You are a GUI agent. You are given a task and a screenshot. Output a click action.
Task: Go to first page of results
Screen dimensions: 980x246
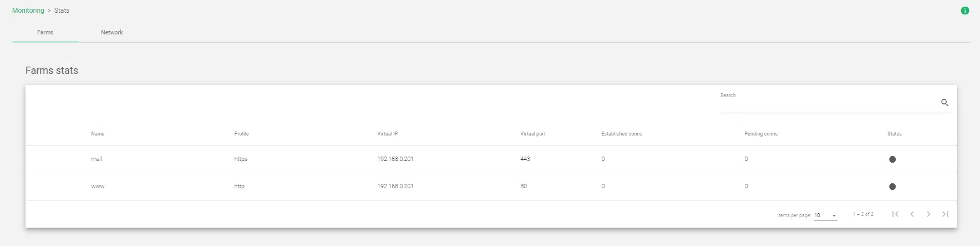pyautogui.click(x=895, y=214)
